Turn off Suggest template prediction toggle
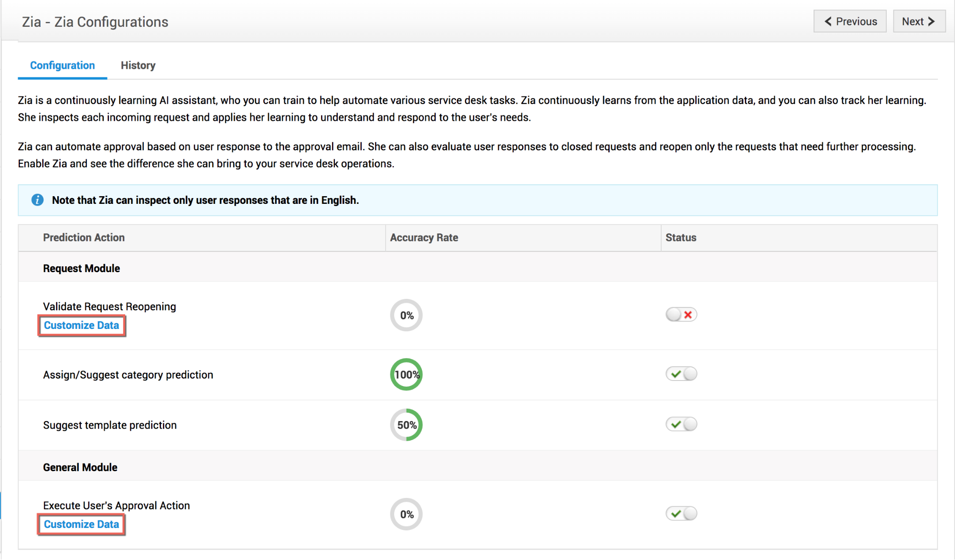The height and width of the screenshot is (560, 955). tap(681, 424)
